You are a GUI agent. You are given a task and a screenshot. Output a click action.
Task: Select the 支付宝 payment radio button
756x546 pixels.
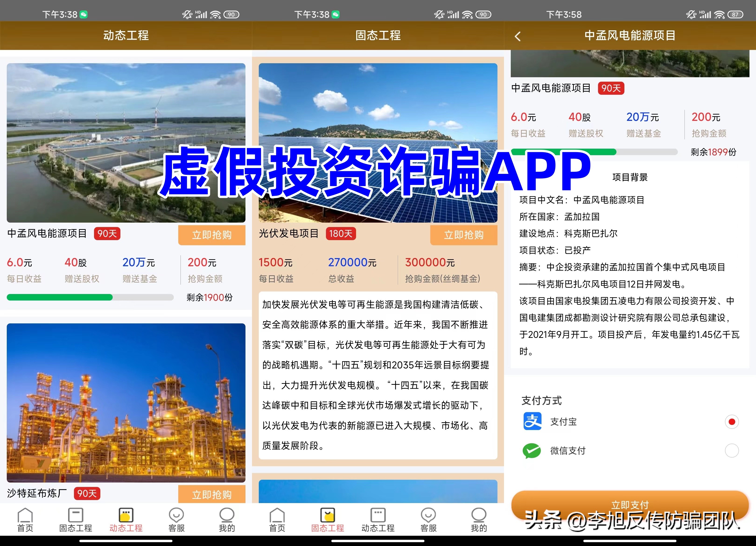tap(732, 421)
